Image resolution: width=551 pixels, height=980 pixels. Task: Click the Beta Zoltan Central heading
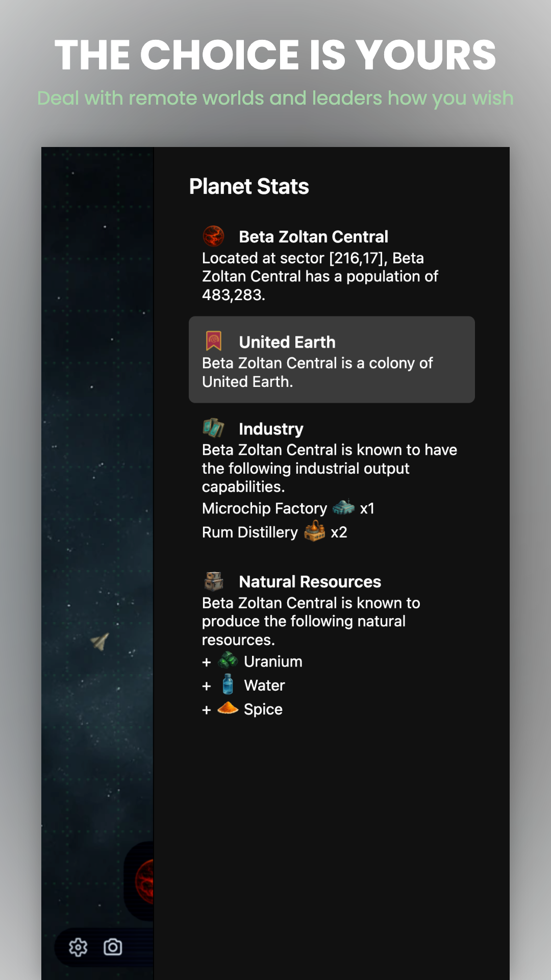(313, 237)
